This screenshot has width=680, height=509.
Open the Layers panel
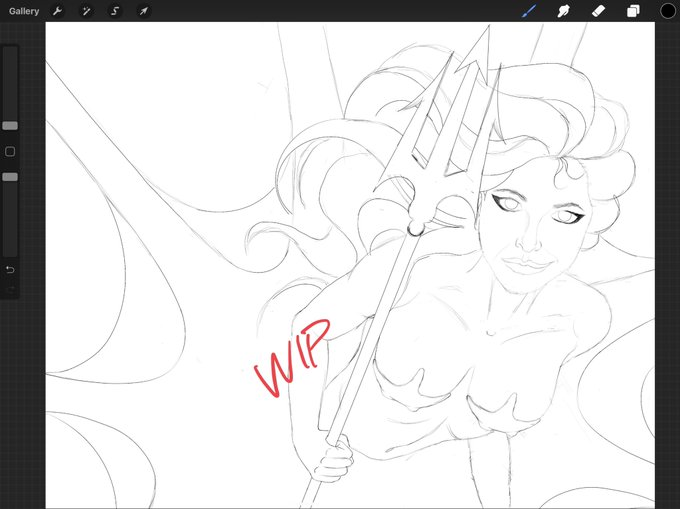pos(633,11)
